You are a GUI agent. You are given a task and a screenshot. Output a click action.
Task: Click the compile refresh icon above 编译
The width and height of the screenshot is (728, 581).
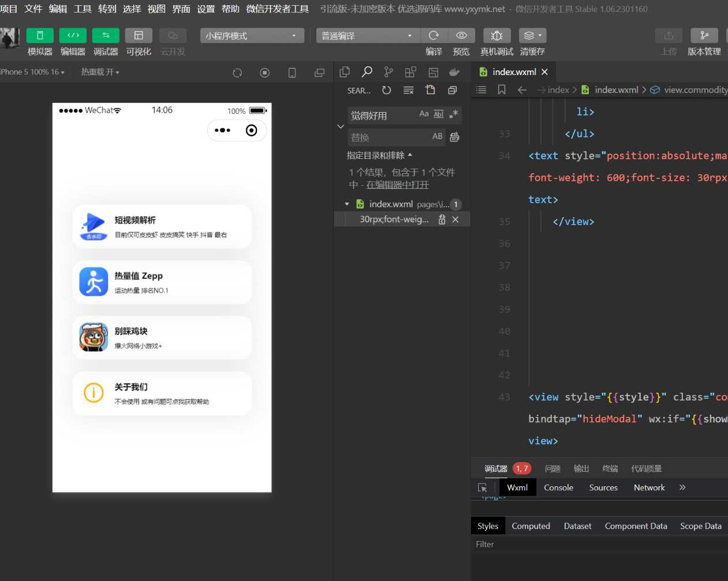point(434,36)
